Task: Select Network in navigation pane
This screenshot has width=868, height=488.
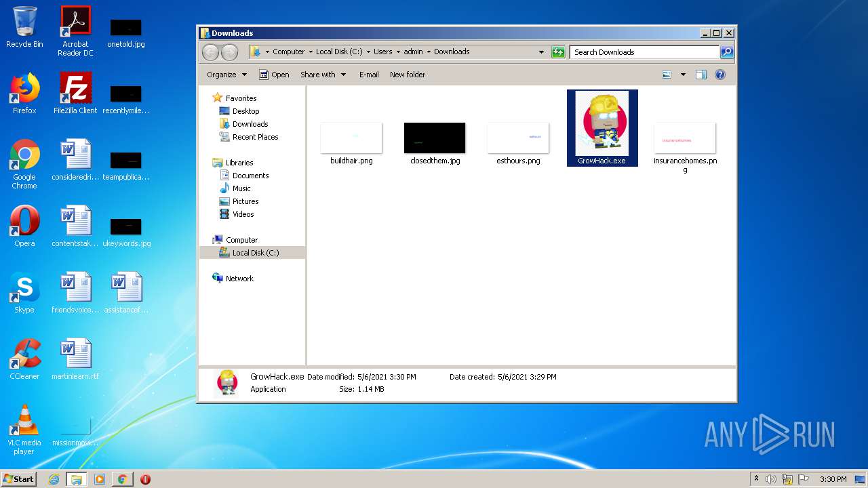Action: [233, 279]
